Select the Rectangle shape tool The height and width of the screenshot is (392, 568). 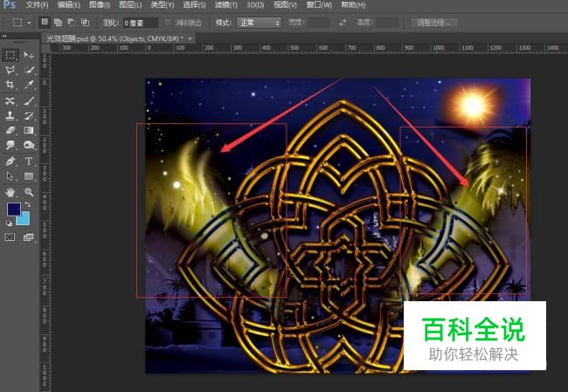[29, 176]
